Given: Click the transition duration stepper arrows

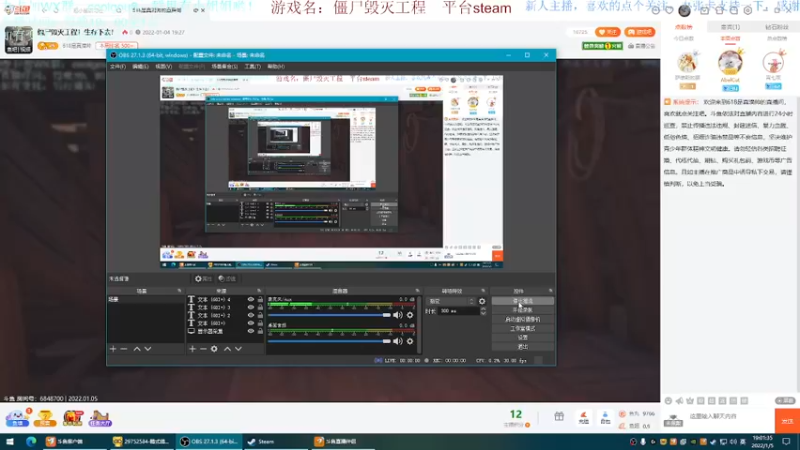Looking at the screenshot, I should click(483, 311).
